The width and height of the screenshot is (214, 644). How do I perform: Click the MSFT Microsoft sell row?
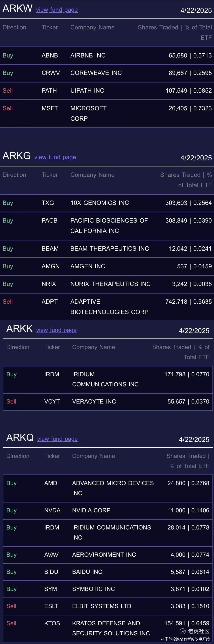107,113
